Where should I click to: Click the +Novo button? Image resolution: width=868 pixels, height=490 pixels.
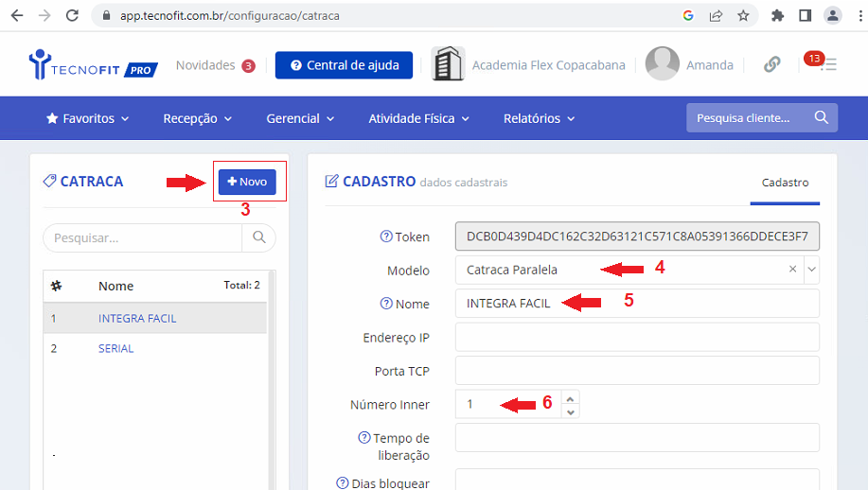[247, 182]
